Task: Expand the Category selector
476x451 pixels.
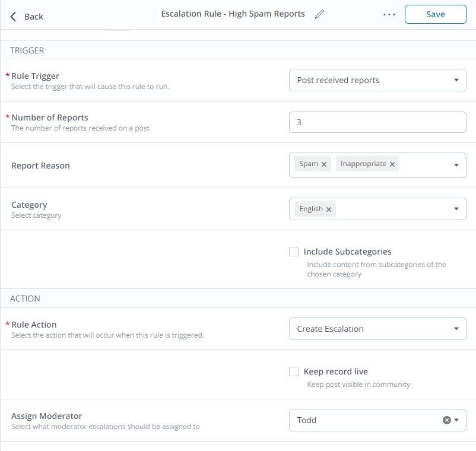Action: point(456,208)
